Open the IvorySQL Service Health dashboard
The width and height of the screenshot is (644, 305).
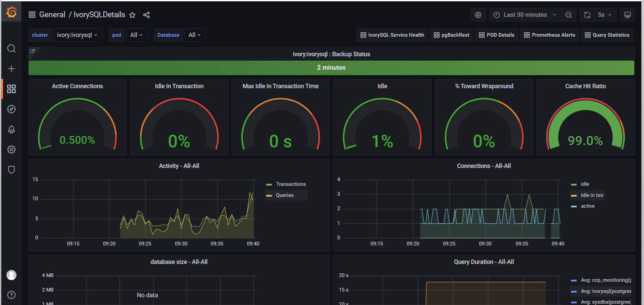coord(392,35)
